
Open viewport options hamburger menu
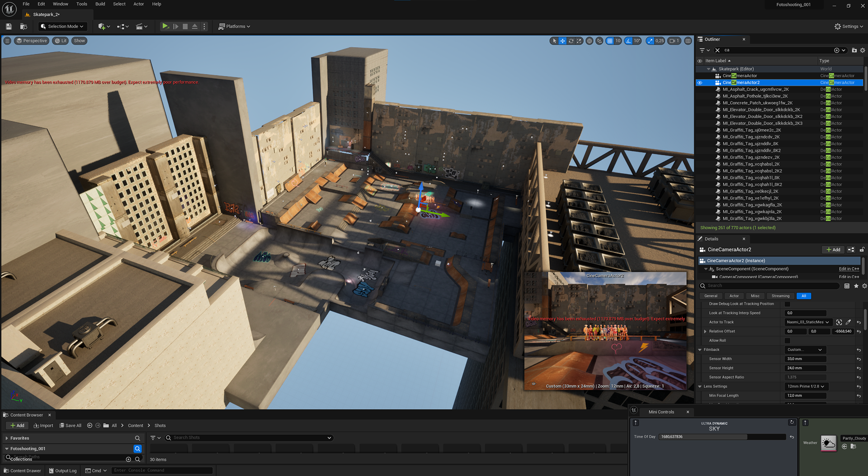click(7, 41)
